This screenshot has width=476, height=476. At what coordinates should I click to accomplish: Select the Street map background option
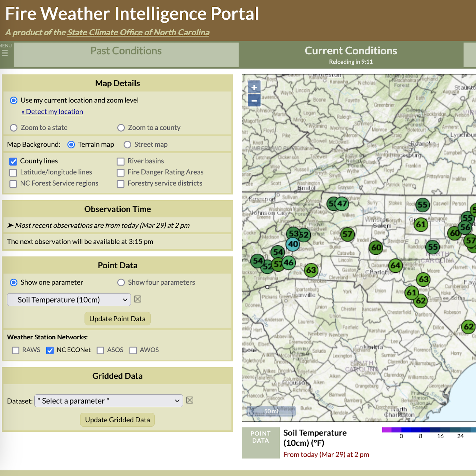tap(127, 144)
